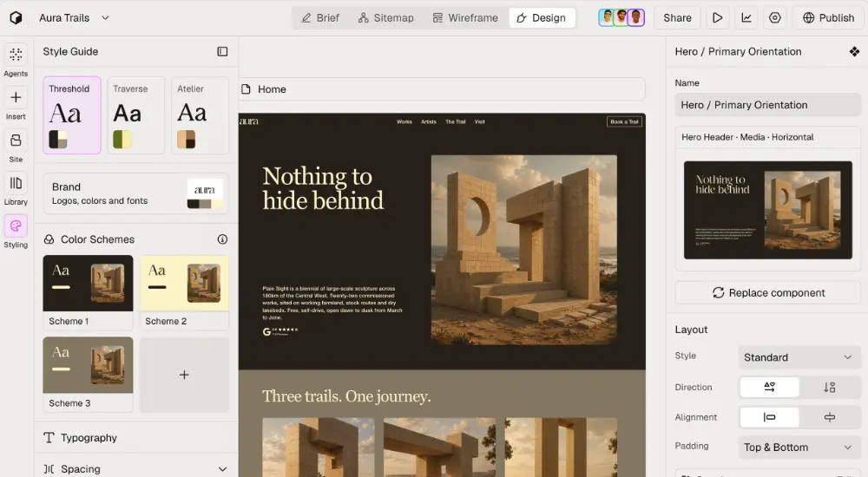The width and height of the screenshot is (868, 477).
Task: Click the Publish button
Action: click(829, 17)
